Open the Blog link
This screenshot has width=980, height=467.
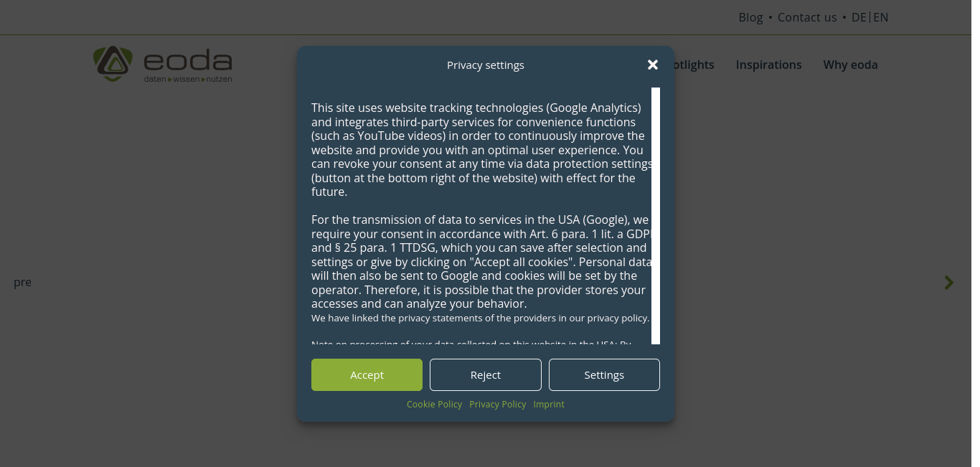tap(750, 17)
